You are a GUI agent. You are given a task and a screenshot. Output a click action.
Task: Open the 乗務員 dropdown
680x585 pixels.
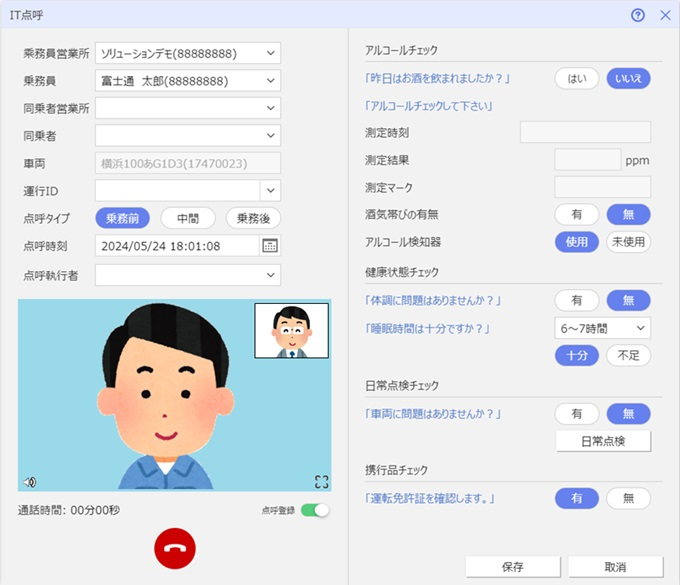[188, 81]
